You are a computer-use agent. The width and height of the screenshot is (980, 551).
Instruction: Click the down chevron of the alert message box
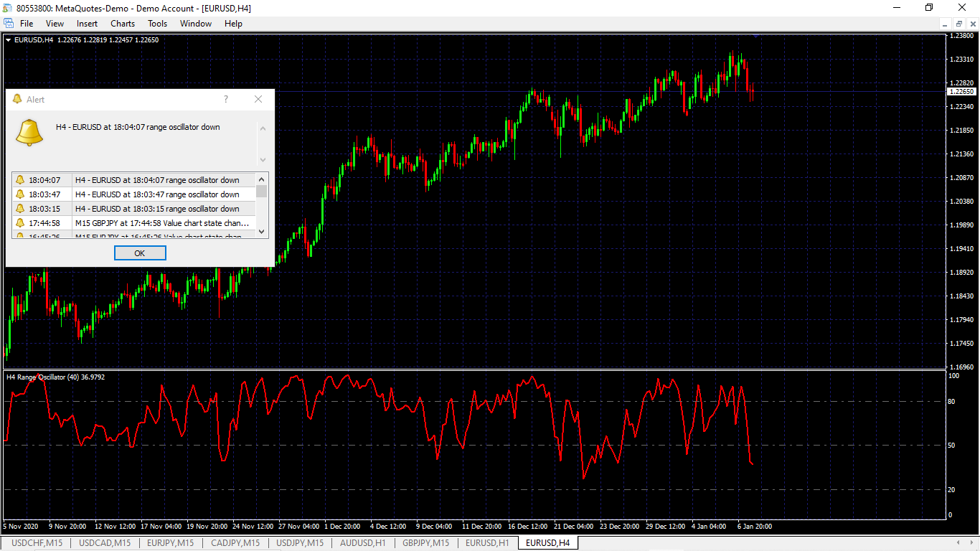[263, 159]
